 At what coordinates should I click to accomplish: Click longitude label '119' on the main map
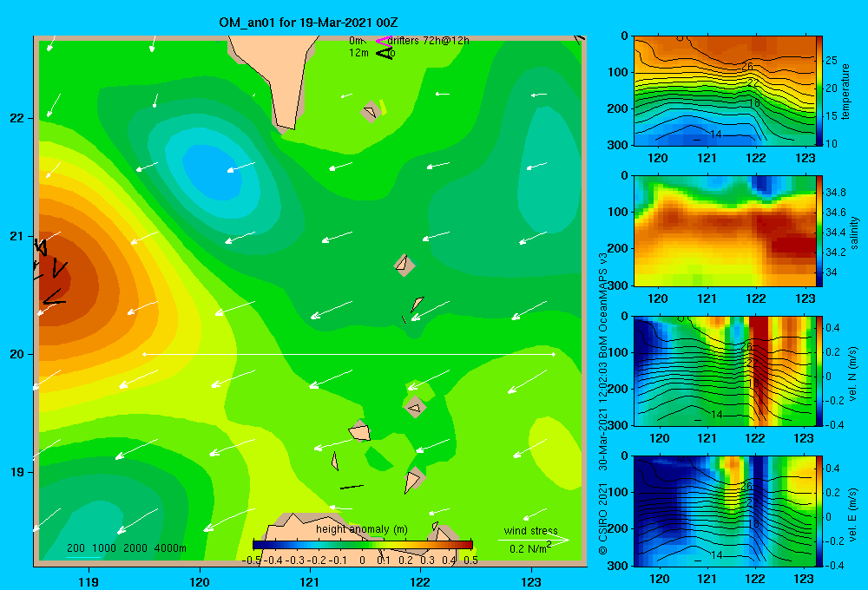(x=89, y=581)
